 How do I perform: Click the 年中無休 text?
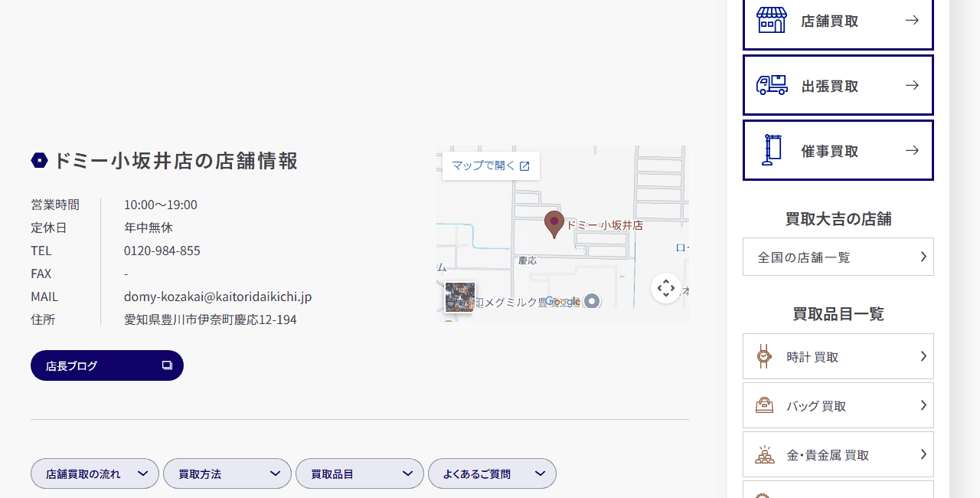[x=149, y=228]
